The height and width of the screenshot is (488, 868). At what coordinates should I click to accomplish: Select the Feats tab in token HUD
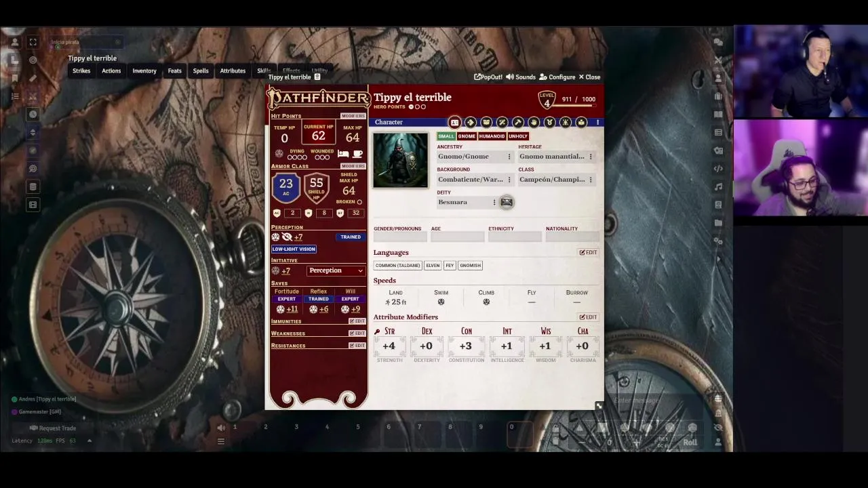(x=175, y=70)
